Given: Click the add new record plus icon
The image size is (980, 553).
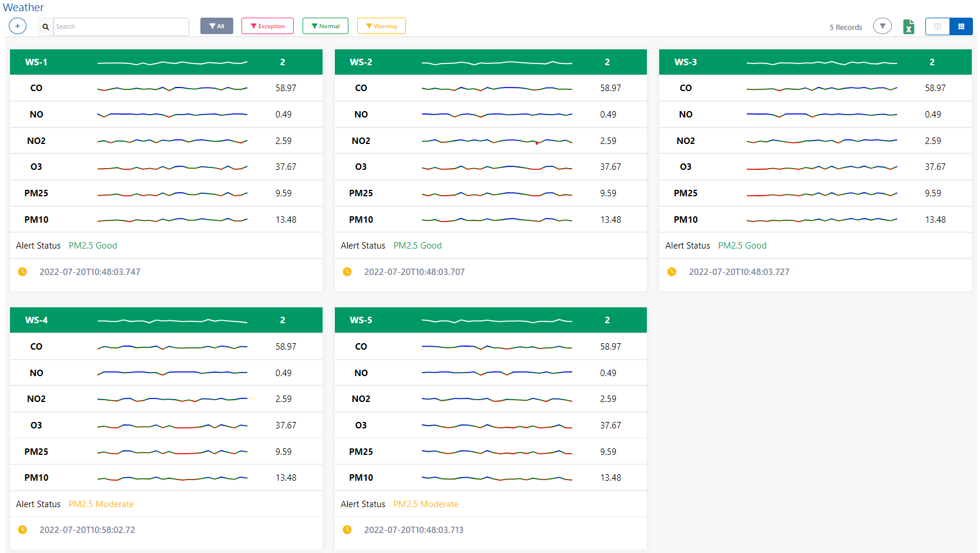Looking at the screenshot, I should [18, 26].
